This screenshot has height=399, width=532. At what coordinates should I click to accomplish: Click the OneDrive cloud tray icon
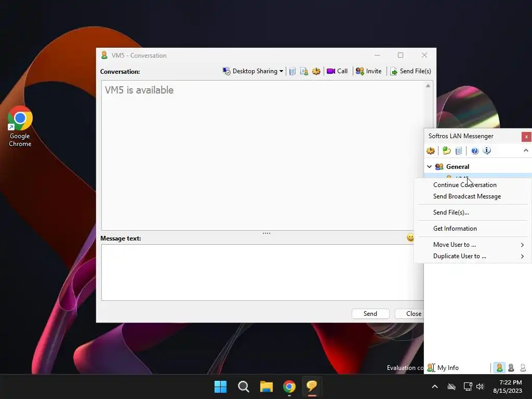pos(451,387)
